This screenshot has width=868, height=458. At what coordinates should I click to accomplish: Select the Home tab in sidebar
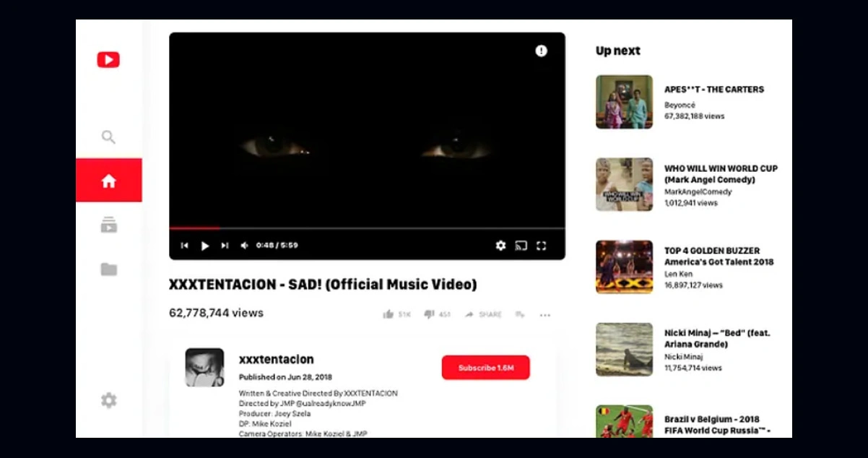pos(108,181)
